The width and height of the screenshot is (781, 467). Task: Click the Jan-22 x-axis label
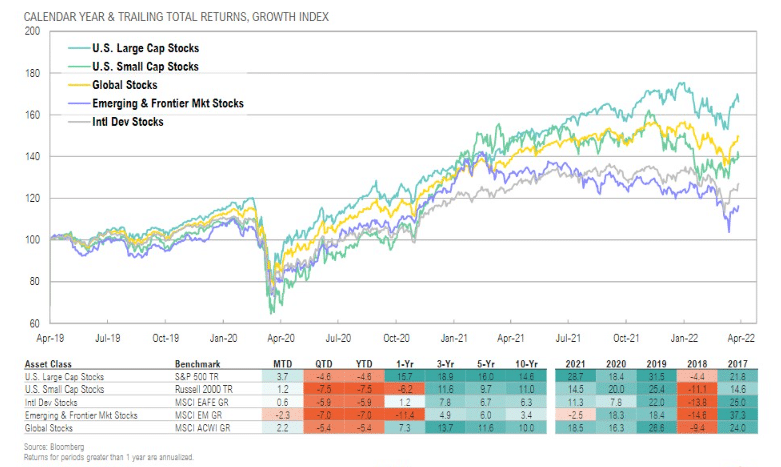(x=684, y=339)
